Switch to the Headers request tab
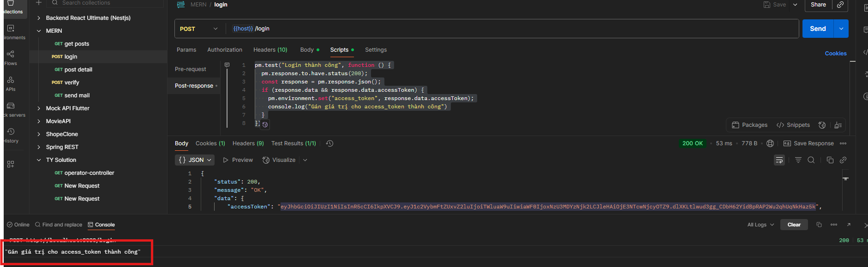The height and width of the screenshot is (267, 868). (270, 50)
